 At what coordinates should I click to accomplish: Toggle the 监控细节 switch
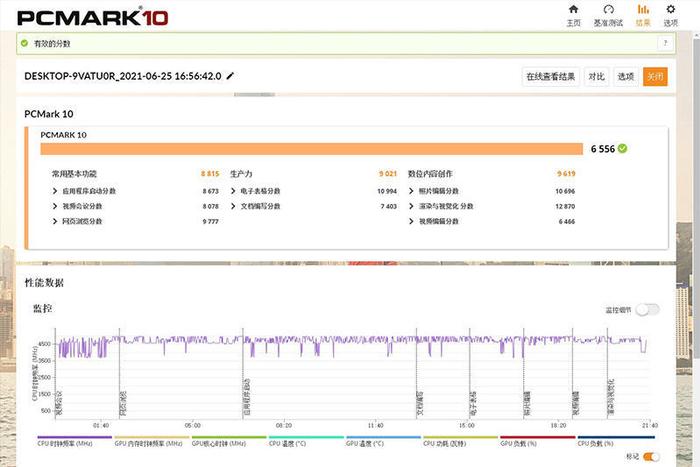point(647,309)
